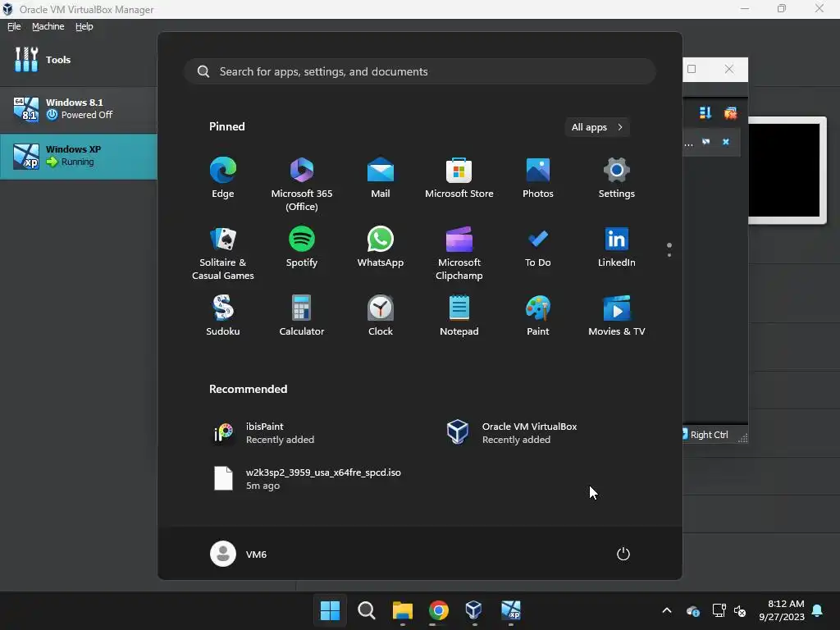Open the Paint app
Viewport: 840px width, 630px height.
(x=538, y=316)
